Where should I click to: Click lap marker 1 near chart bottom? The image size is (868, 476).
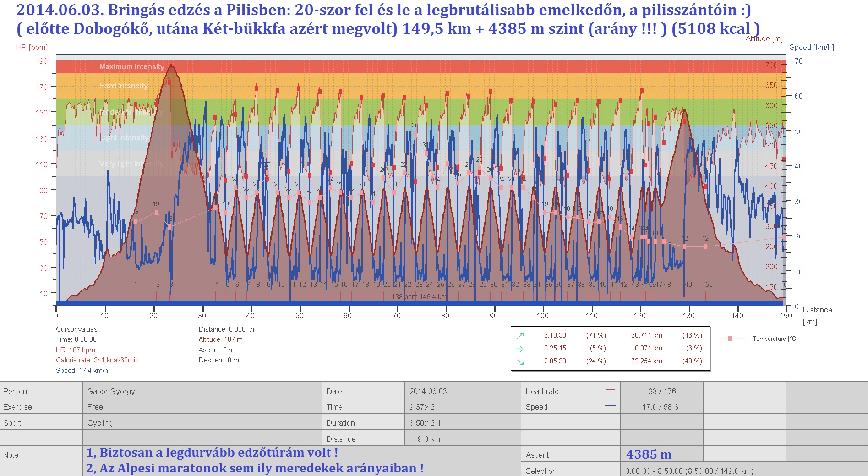pos(136,285)
